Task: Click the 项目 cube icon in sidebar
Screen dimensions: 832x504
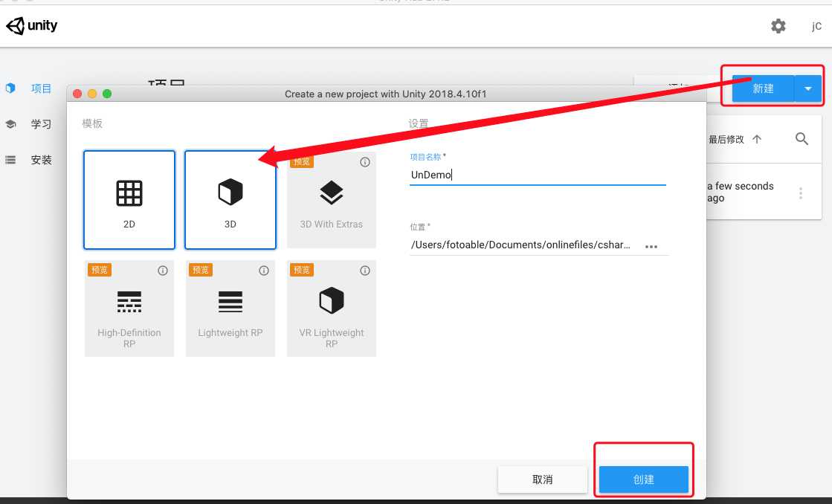Action: 10,88
